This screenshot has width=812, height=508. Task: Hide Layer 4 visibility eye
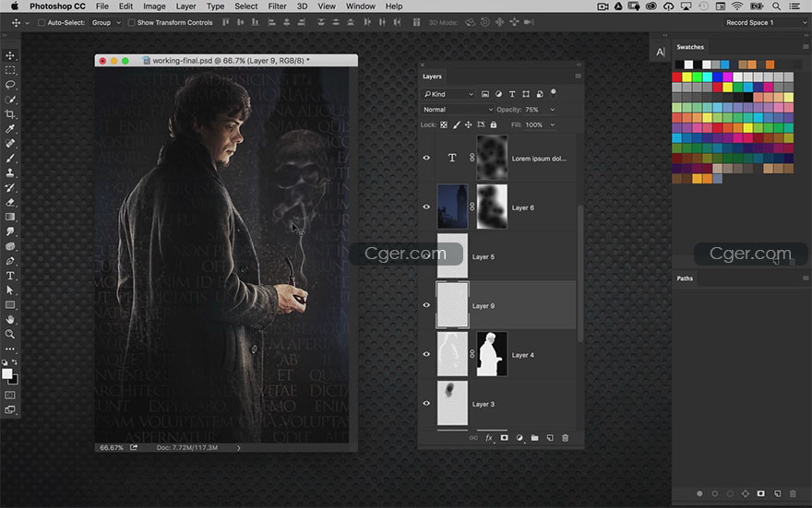426,354
